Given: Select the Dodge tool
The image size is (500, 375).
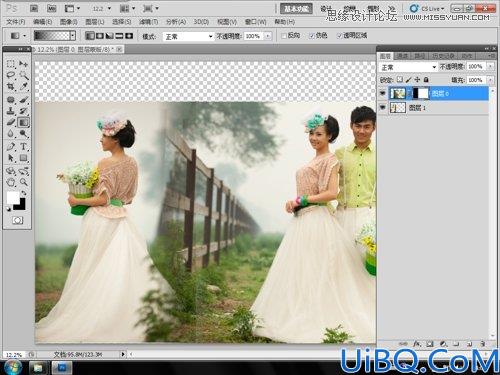Looking at the screenshot, I should tap(23, 134).
